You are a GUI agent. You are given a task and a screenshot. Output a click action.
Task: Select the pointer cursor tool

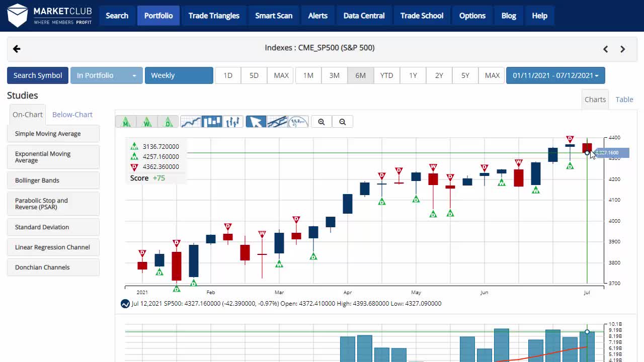(x=256, y=122)
